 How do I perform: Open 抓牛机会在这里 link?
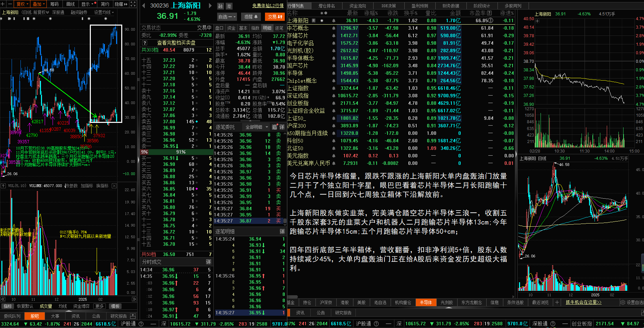(x=583, y=302)
